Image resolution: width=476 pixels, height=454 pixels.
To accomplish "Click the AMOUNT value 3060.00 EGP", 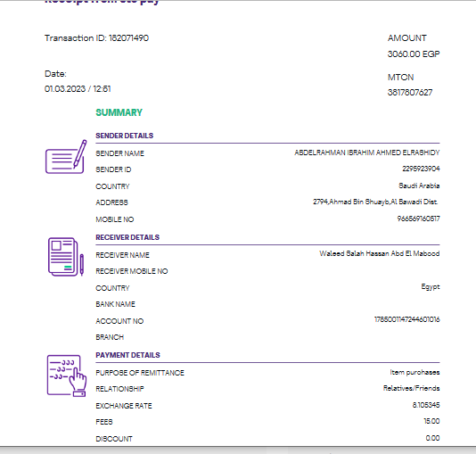I will pos(414,54).
